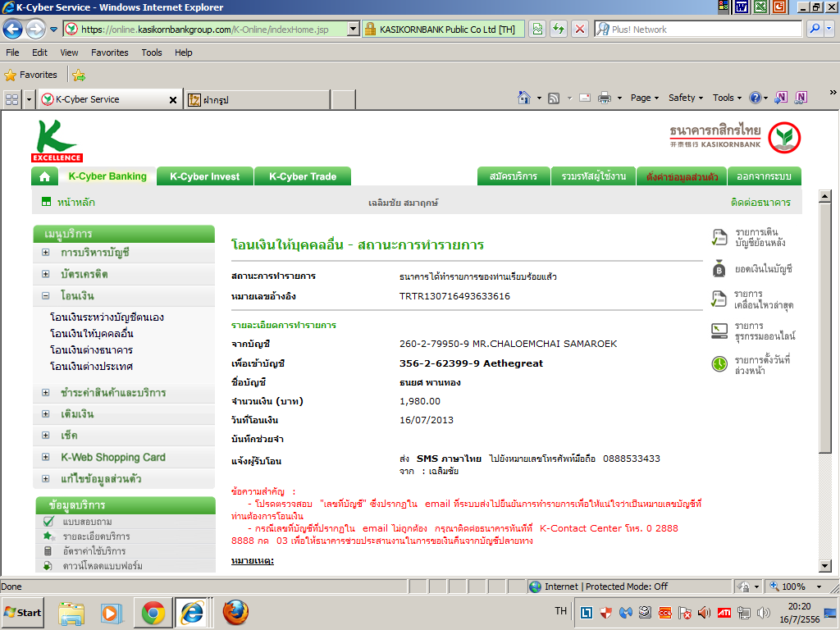Image resolution: width=840 pixels, height=630 pixels.
Task: Open Firefox from the taskbar
Action: pyautogui.click(x=235, y=612)
